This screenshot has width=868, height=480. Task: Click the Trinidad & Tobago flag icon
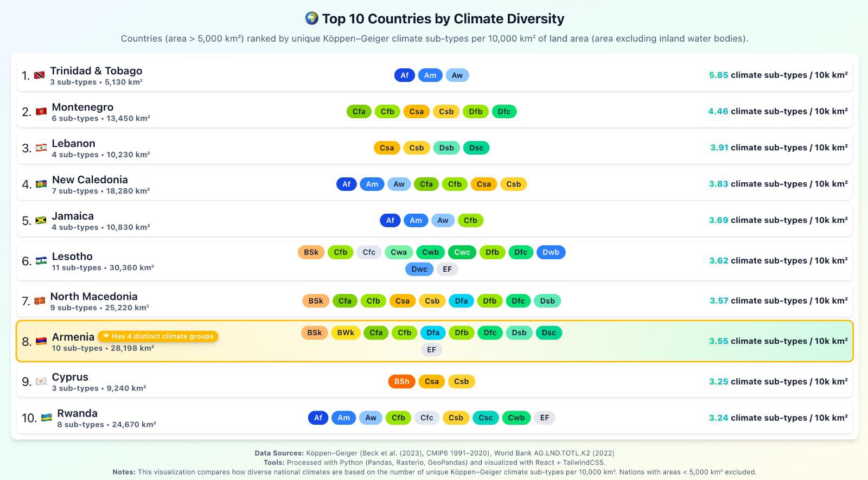point(40,75)
